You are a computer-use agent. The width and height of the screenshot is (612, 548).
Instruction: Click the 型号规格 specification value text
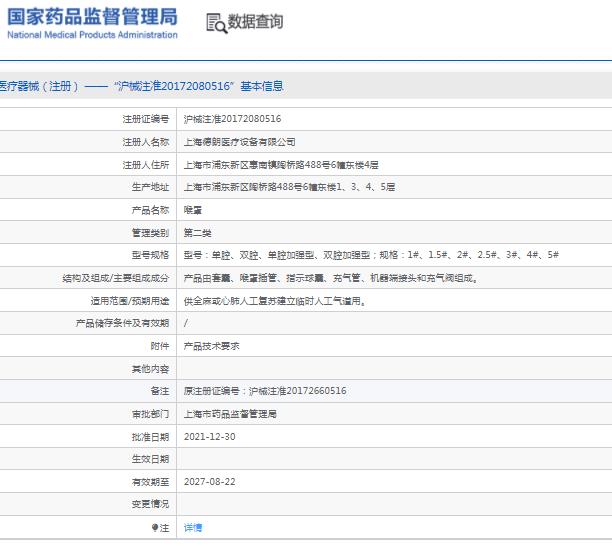pyautogui.click(x=371, y=255)
